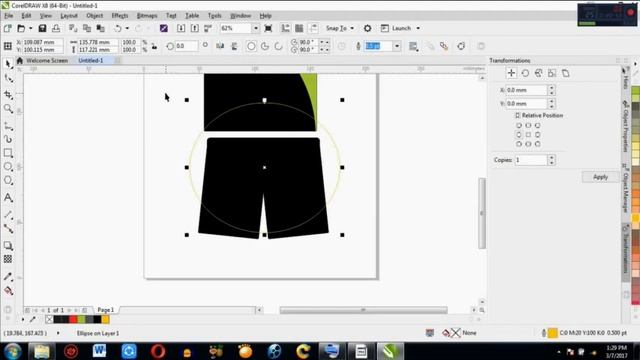Click the New document icon
The height and width of the screenshot is (360, 640).
point(7,28)
